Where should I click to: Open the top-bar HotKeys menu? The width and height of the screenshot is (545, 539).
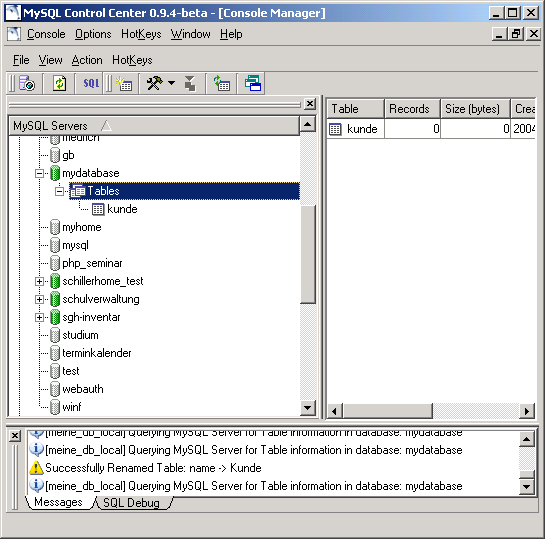coord(141,34)
